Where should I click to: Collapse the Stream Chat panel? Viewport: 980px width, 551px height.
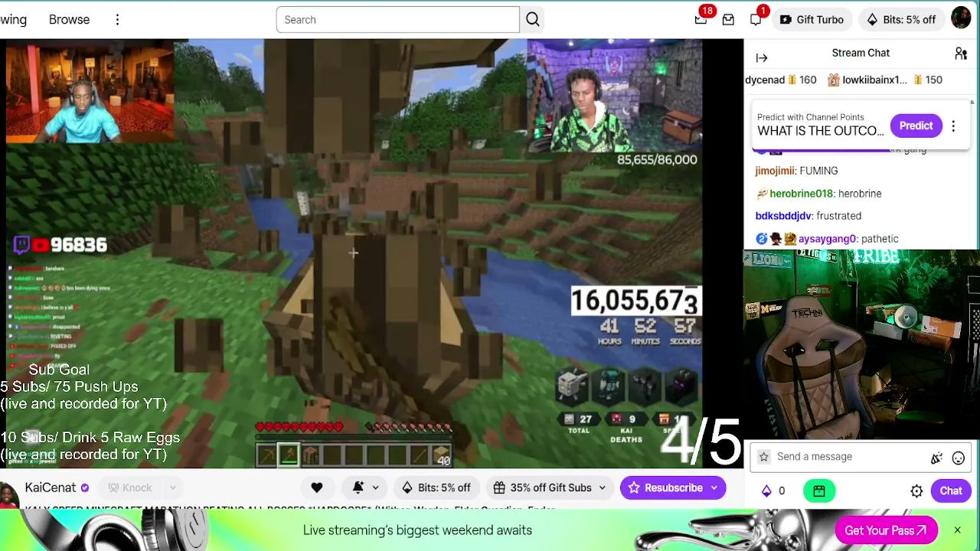pos(762,57)
